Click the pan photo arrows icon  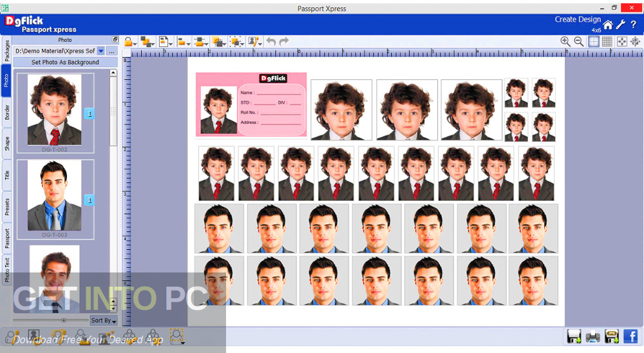[636, 41]
